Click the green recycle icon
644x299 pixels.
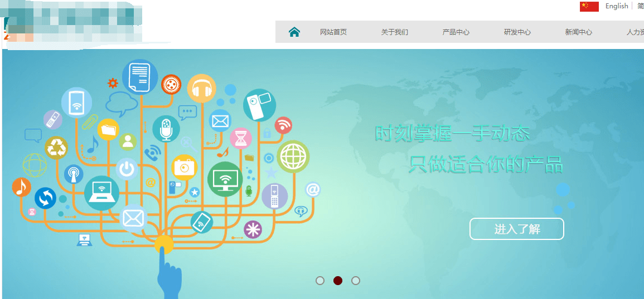(x=56, y=148)
